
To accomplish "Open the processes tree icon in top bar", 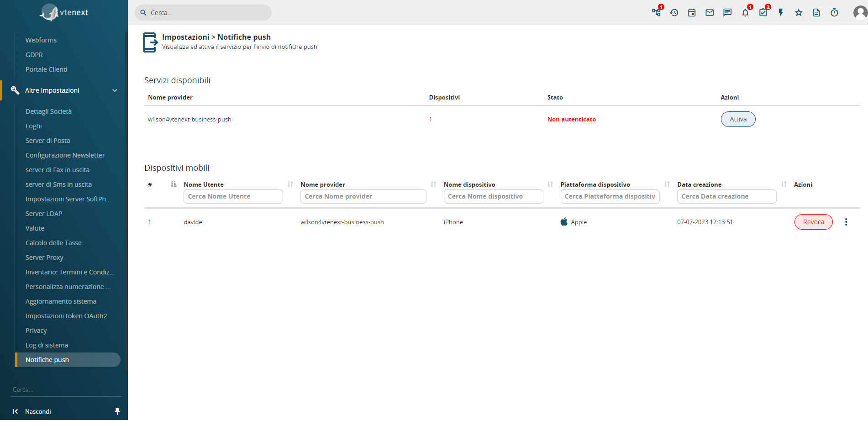I will pos(656,12).
